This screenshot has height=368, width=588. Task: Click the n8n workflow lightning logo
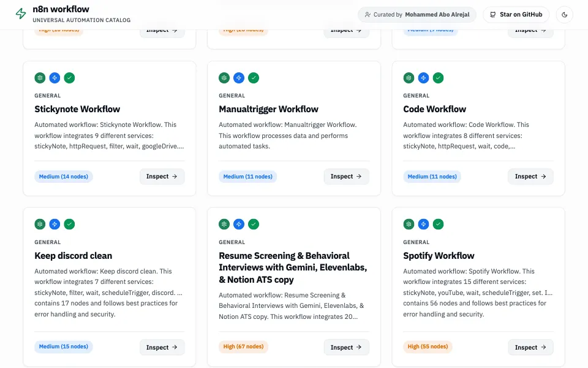pyautogui.click(x=21, y=14)
